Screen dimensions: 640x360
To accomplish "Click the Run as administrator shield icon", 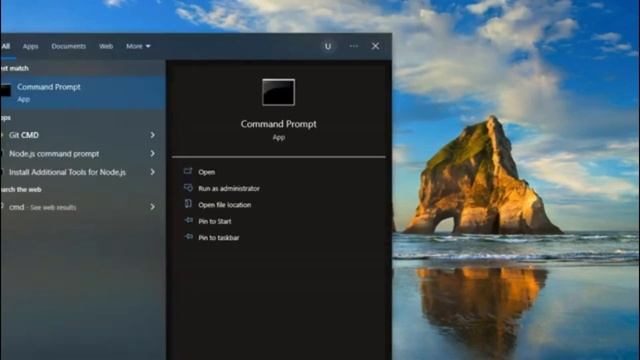I will click(188, 188).
